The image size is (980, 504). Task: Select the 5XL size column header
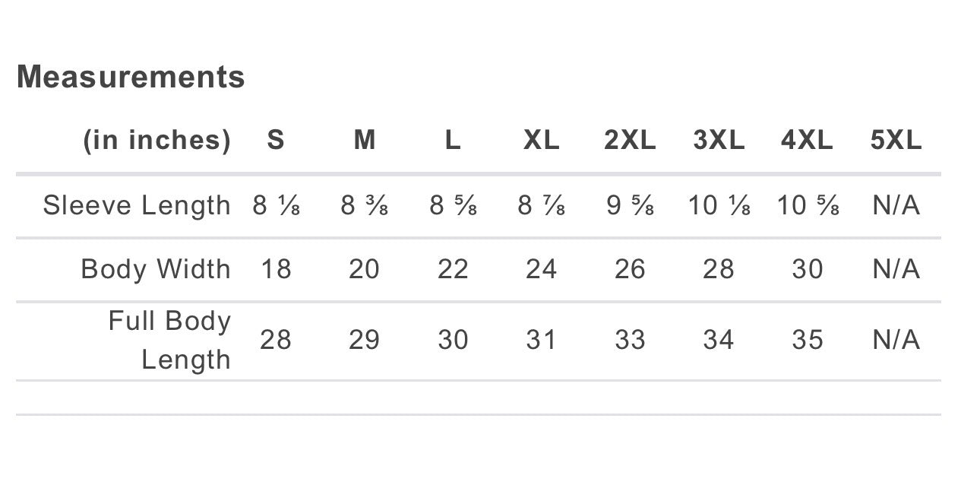(896, 140)
